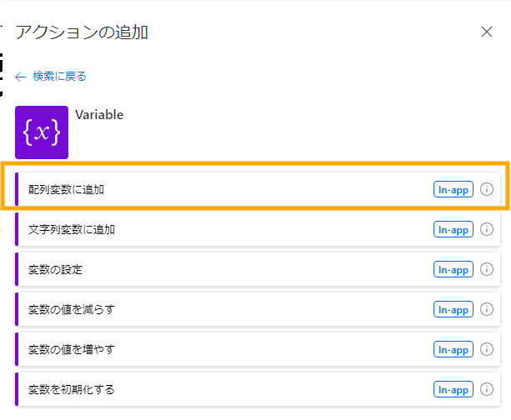Image resolution: width=511 pixels, height=420 pixels.
Task: View info icon for 変数の値を増やす
Action: coord(487,349)
